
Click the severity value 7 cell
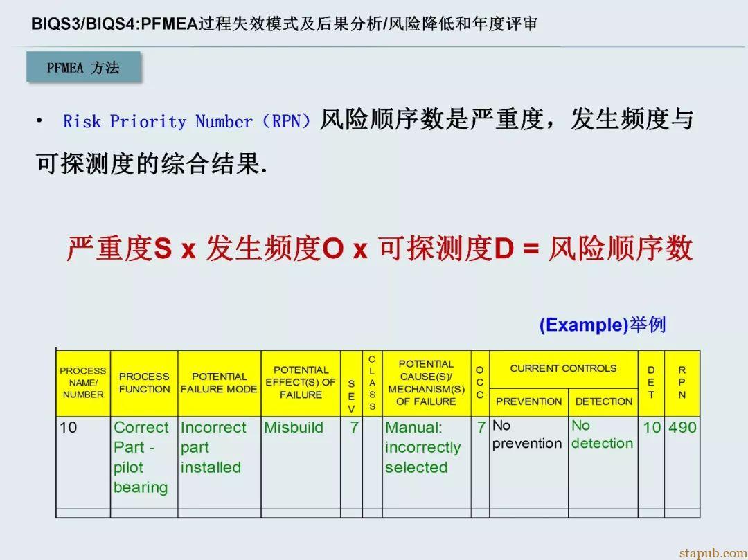[352, 462]
